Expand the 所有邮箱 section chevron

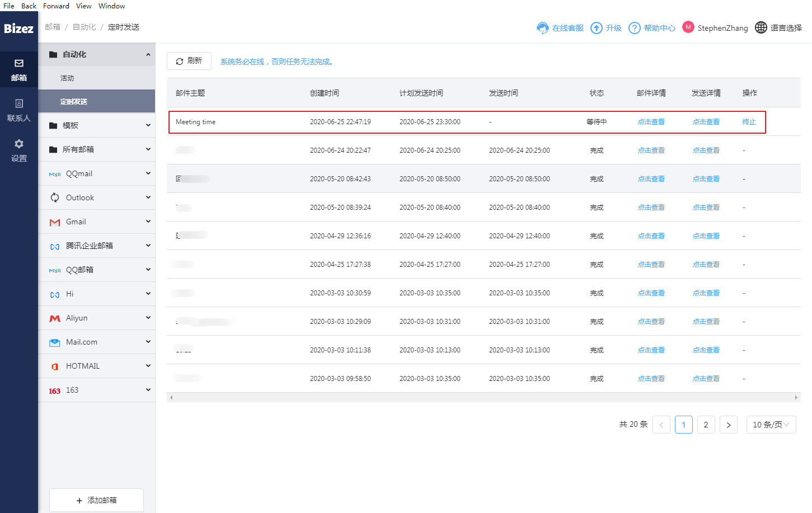pyautogui.click(x=148, y=149)
